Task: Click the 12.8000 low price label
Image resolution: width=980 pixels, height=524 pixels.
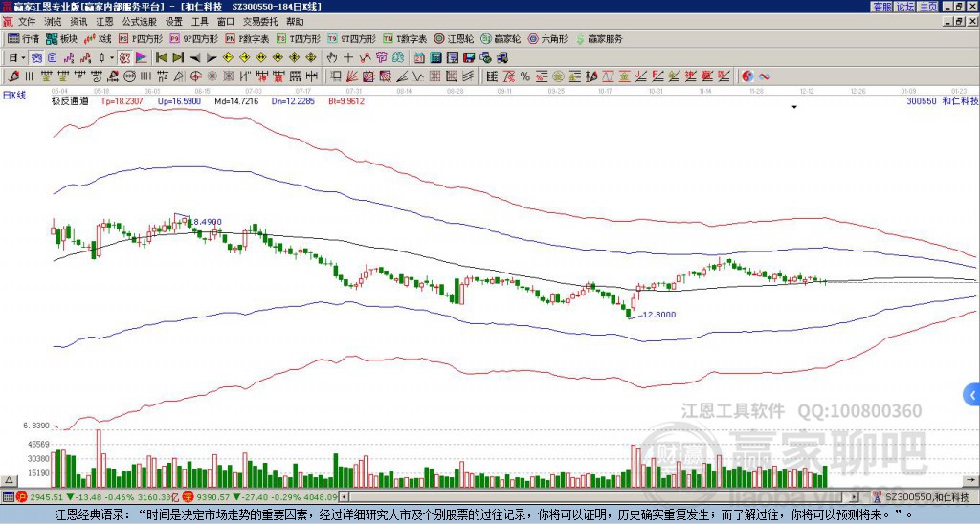Action: pyautogui.click(x=659, y=315)
